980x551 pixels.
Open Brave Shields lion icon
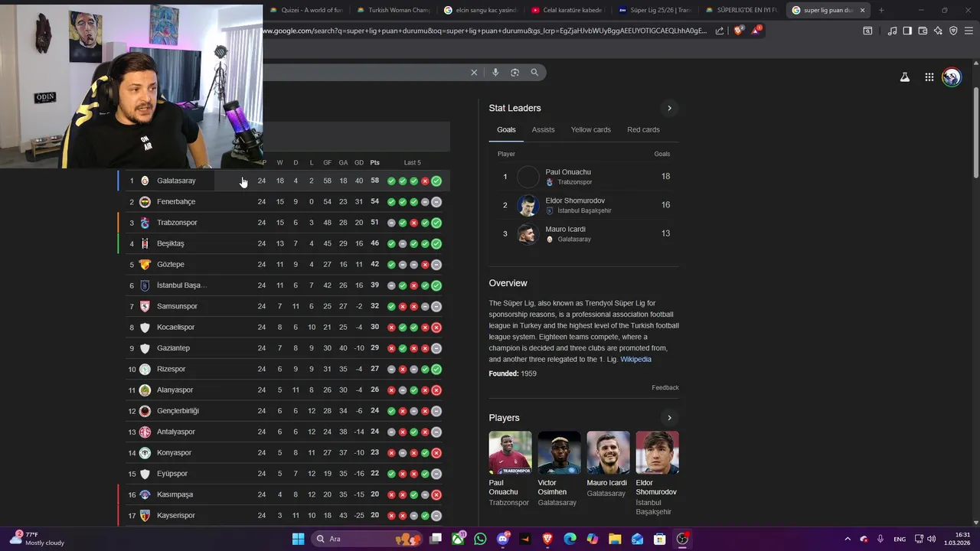click(x=739, y=31)
